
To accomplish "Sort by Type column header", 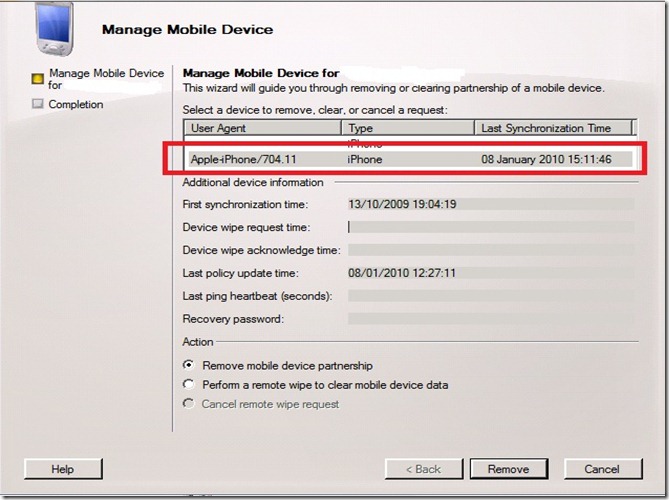I will coord(408,128).
